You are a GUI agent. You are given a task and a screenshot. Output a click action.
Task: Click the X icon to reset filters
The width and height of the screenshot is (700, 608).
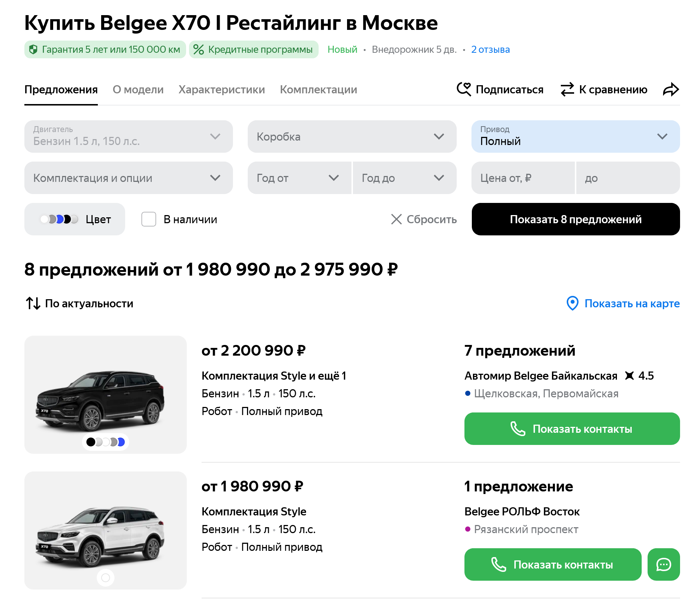(x=396, y=219)
